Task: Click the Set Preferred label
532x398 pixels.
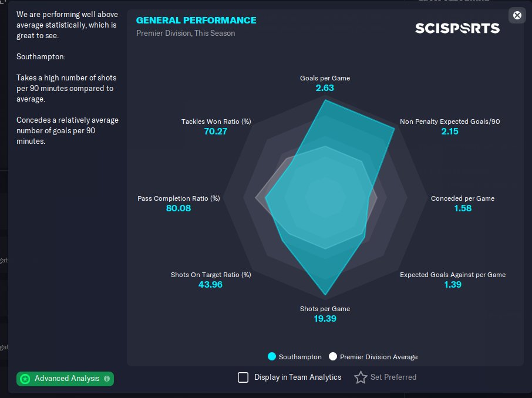Action: (393, 377)
